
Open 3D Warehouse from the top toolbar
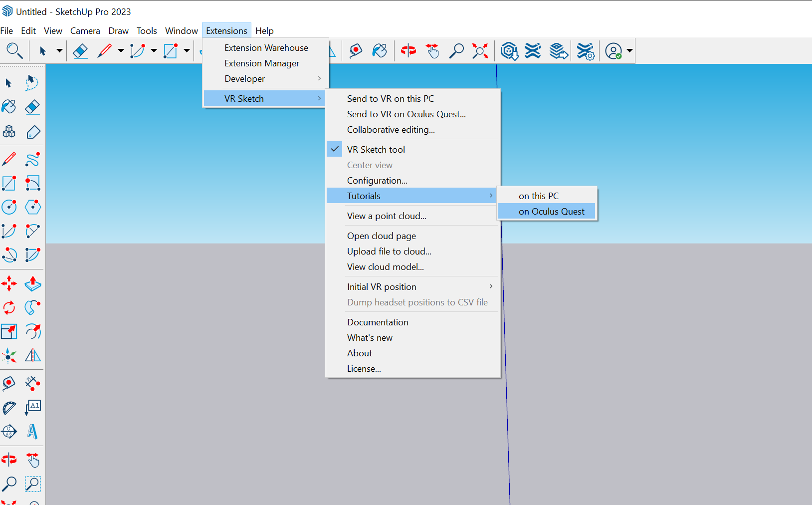[x=509, y=50]
